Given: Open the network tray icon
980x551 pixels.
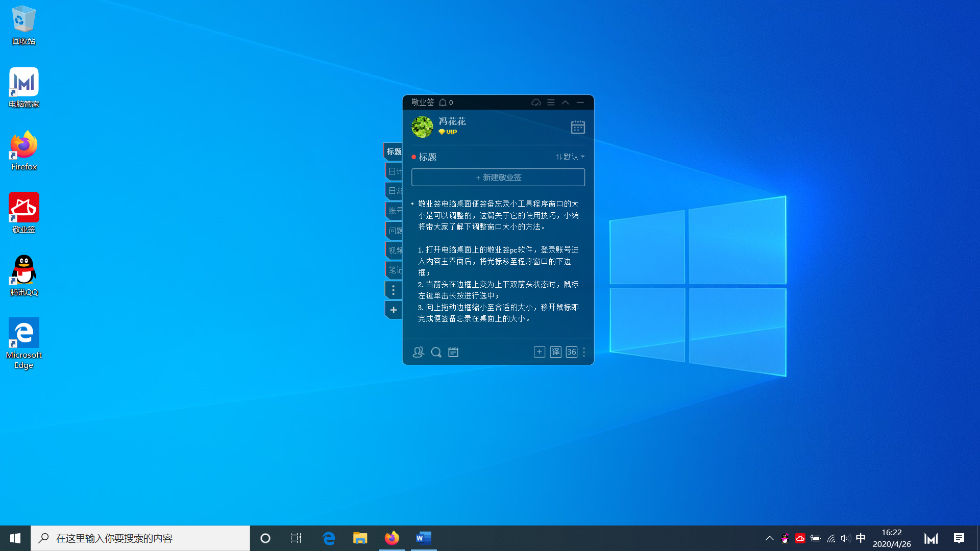Looking at the screenshot, I should pyautogui.click(x=831, y=538).
